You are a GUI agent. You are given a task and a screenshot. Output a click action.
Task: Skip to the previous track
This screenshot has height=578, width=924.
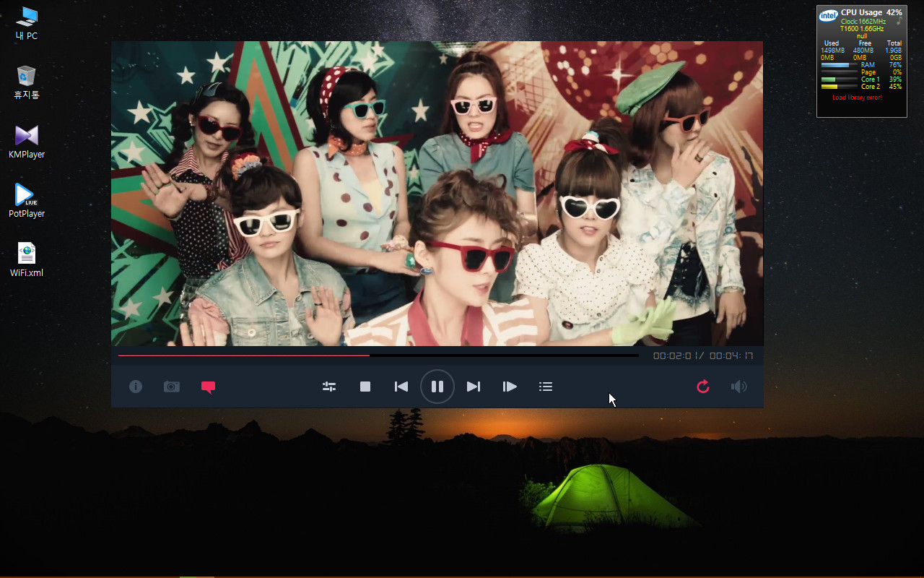point(401,387)
